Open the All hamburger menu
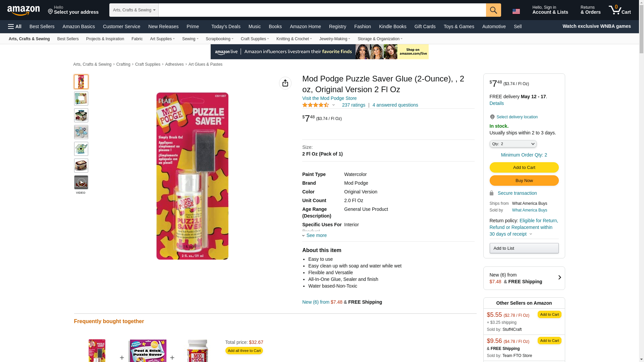This screenshot has width=644, height=362. (15, 26)
